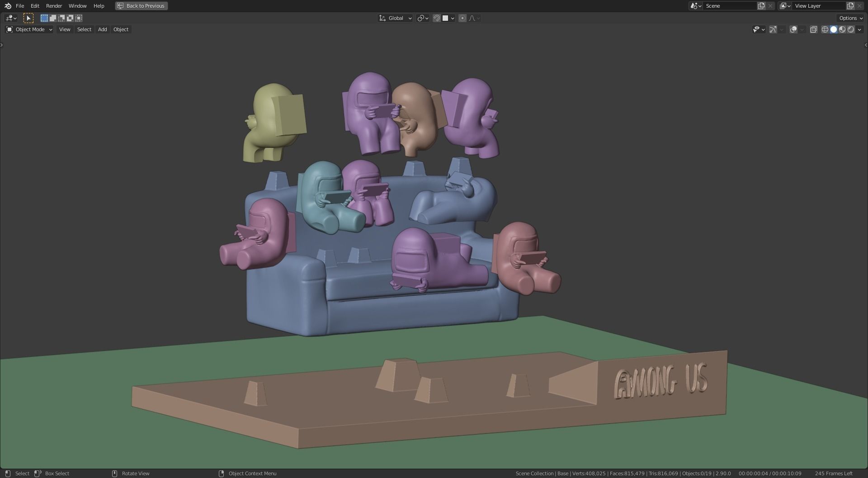This screenshot has height=478, width=868.
Task: Create a new scene with copy icon
Action: pos(761,6)
